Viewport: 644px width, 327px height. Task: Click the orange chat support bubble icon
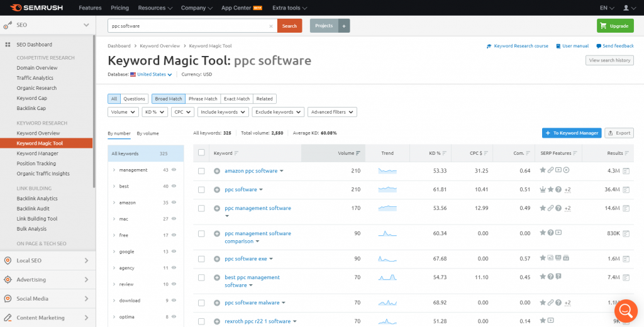(626, 311)
